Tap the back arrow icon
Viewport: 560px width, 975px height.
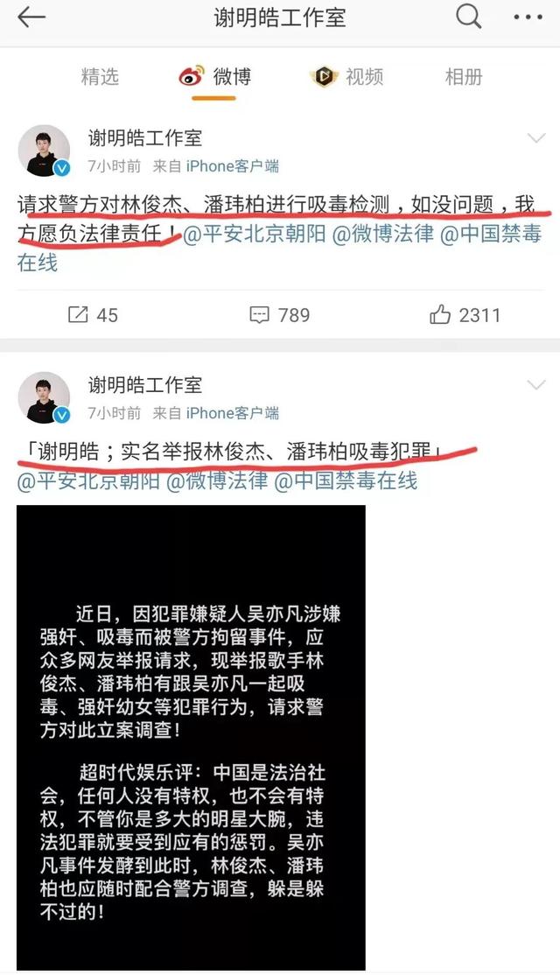31,18
